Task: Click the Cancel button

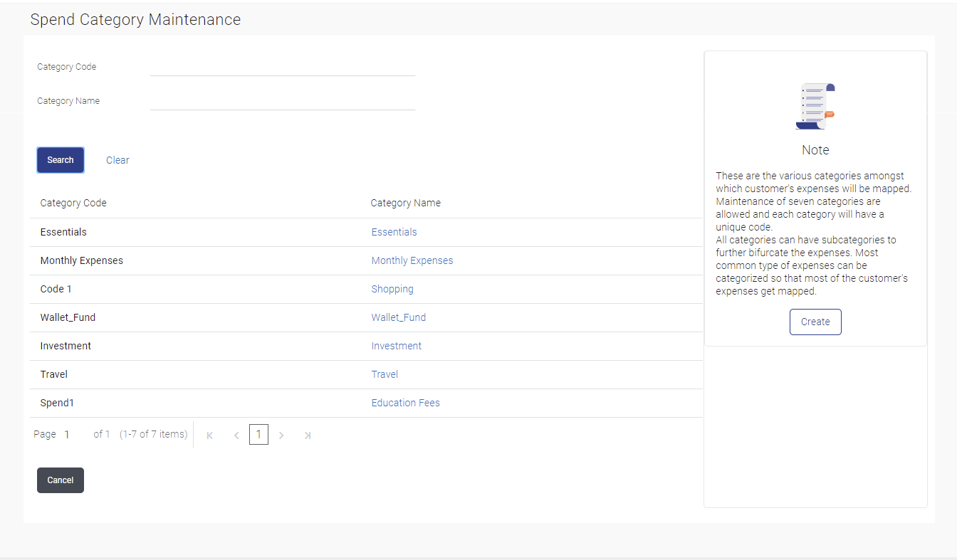Action: click(x=61, y=480)
